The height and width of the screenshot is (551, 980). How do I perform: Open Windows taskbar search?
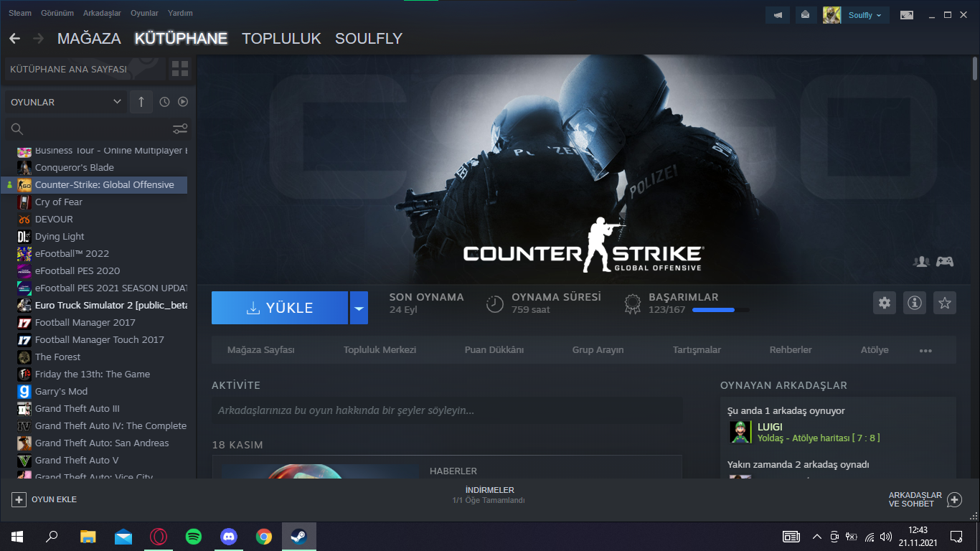[52, 537]
